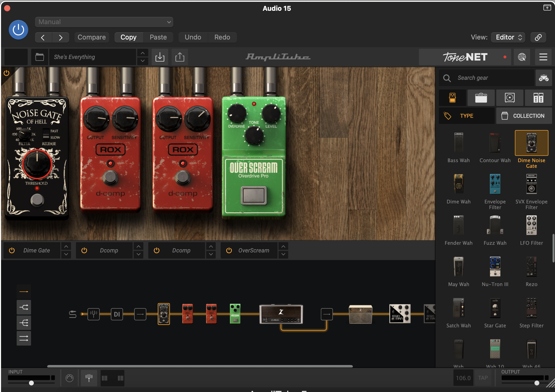Click Dime Gate slot down chevron

click(x=66, y=254)
